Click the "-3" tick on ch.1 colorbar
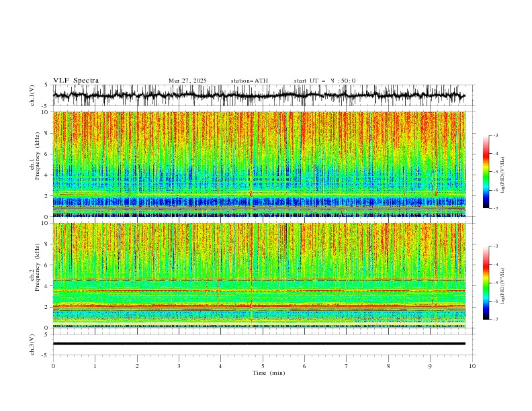532x411 pixels. [x=496, y=135]
